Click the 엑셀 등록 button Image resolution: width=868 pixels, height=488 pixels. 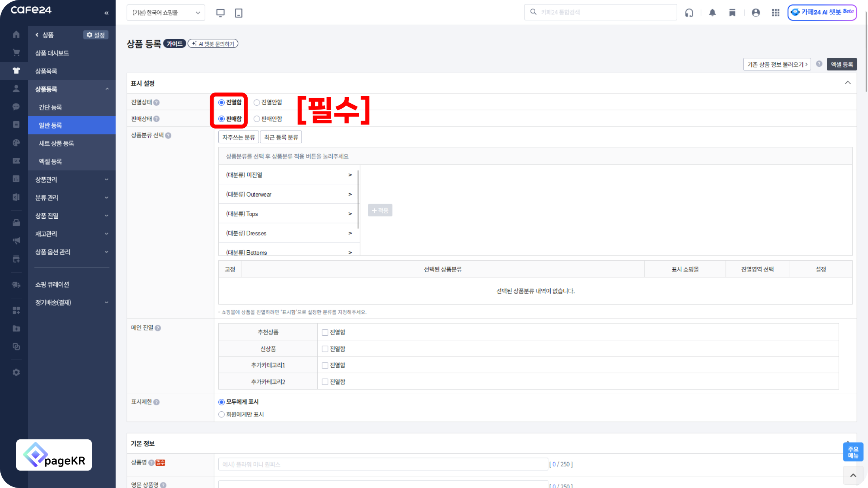click(x=841, y=64)
